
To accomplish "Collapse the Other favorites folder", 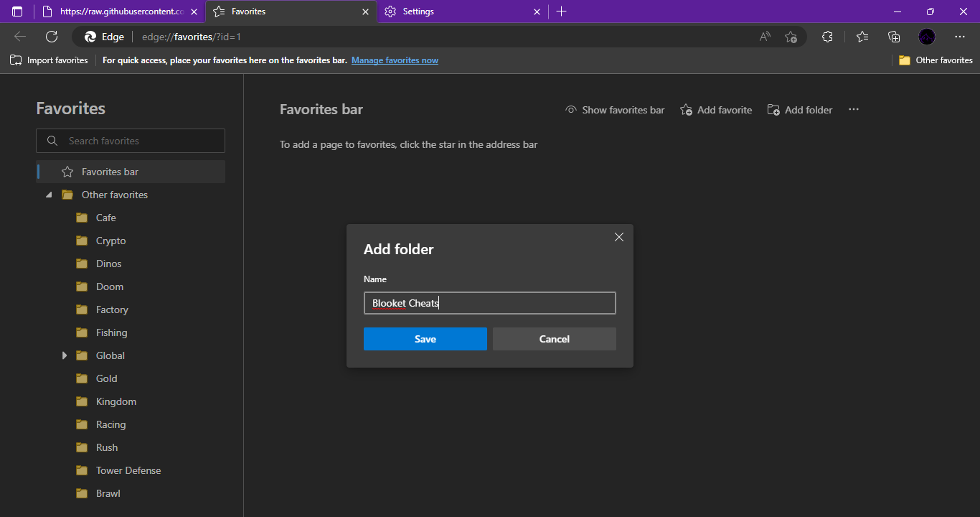I will tap(49, 194).
